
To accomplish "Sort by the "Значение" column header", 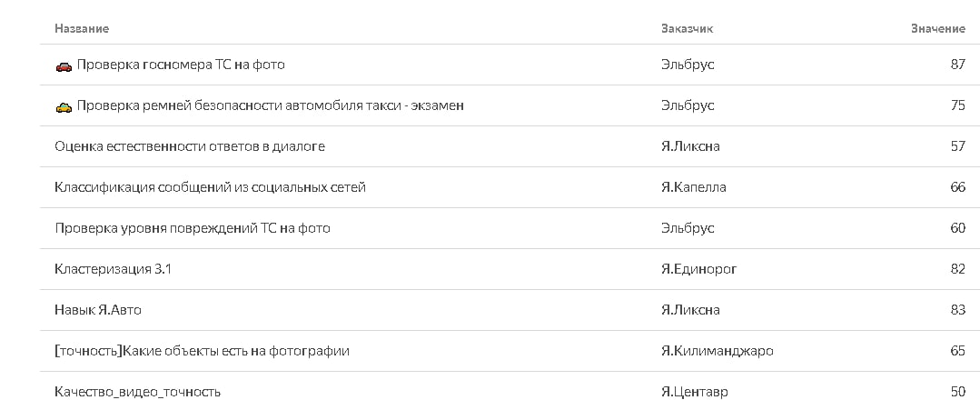I will coord(938,29).
